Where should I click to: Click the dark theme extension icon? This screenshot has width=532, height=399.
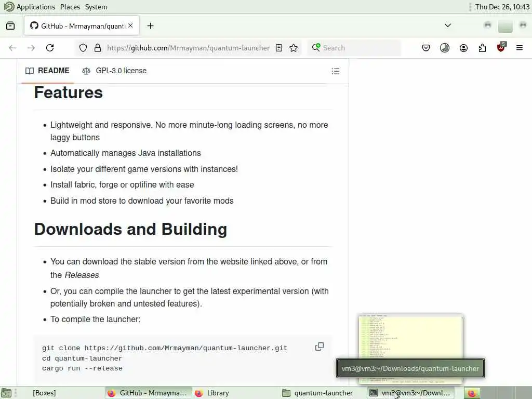[x=445, y=48]
